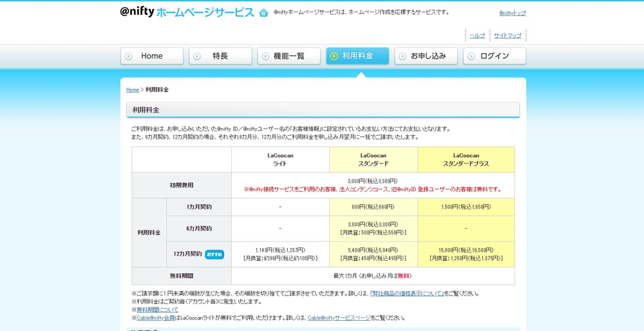Click the Cable@nifty会員 link

click(156, 318)
